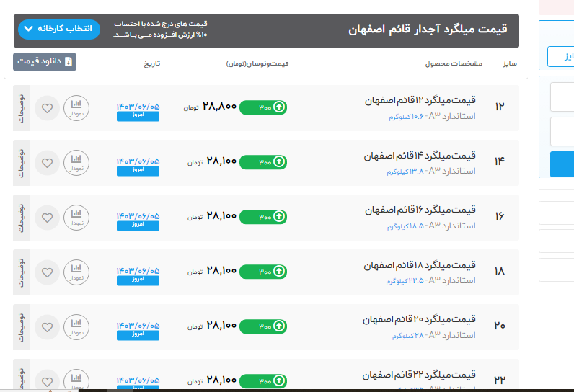Favorite the size 12 rebar row
The image size is (574, 392).
tap(47, 108)
